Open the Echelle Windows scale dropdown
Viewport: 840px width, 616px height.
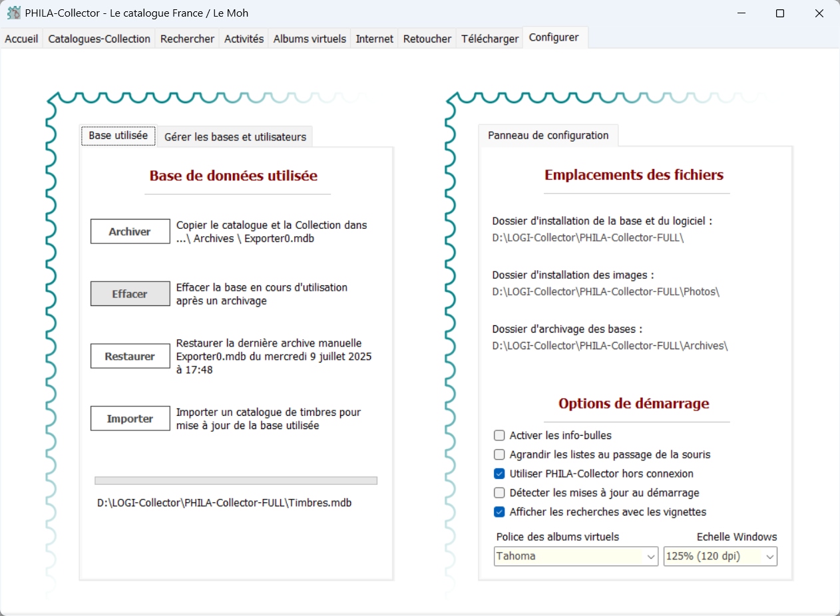(720, 556)
